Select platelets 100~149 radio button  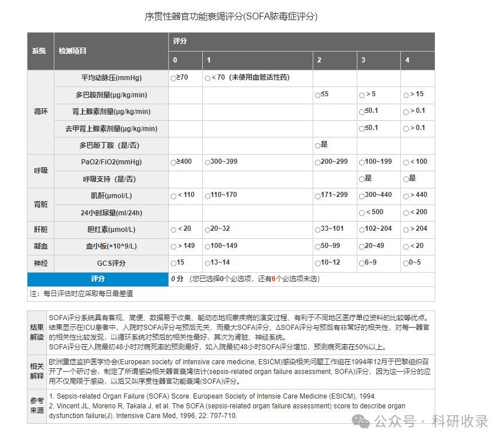[x=208, y=247]
